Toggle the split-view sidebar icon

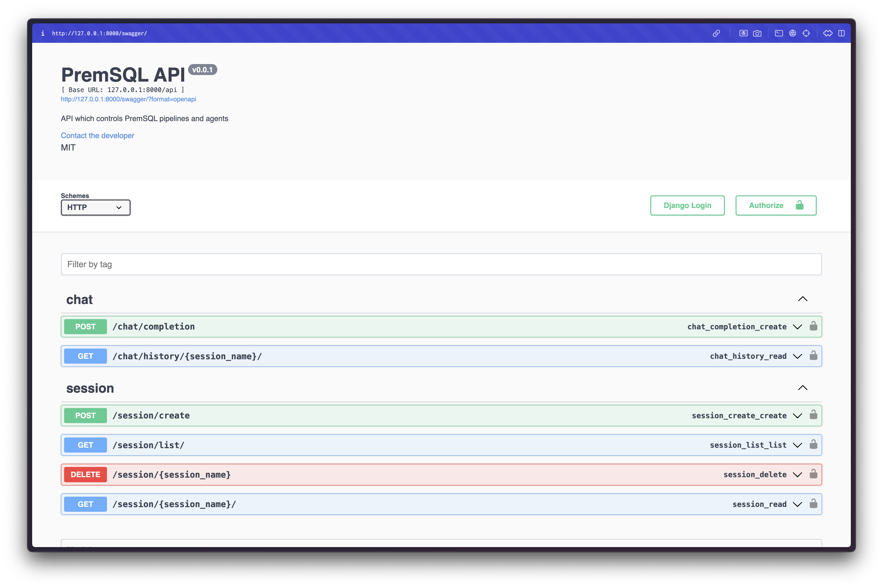[x=841, y=33]
